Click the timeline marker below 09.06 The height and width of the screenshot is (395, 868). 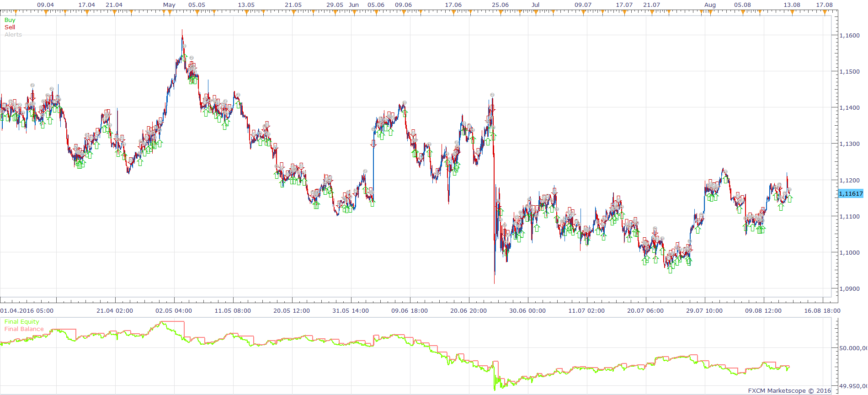tap(404, 13)
